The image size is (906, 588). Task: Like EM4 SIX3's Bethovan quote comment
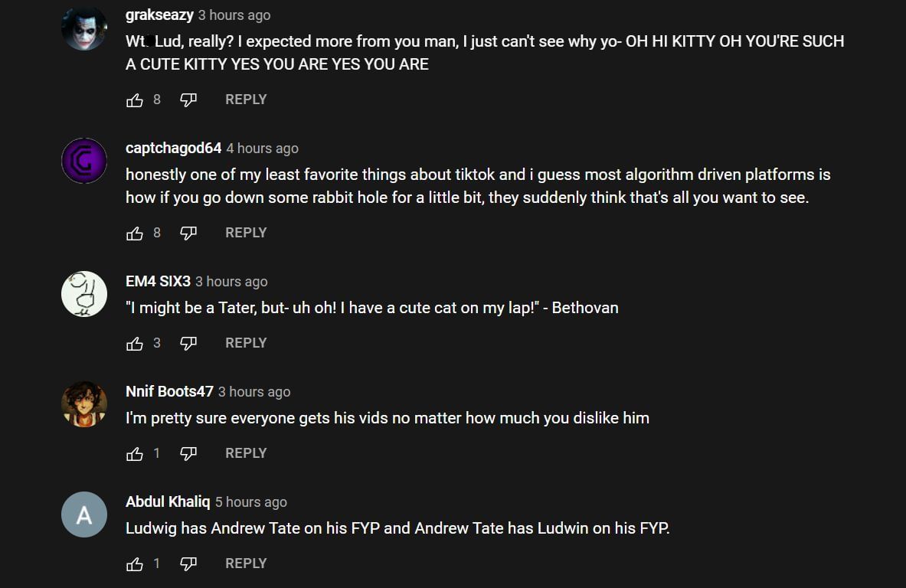click(135, 343)
